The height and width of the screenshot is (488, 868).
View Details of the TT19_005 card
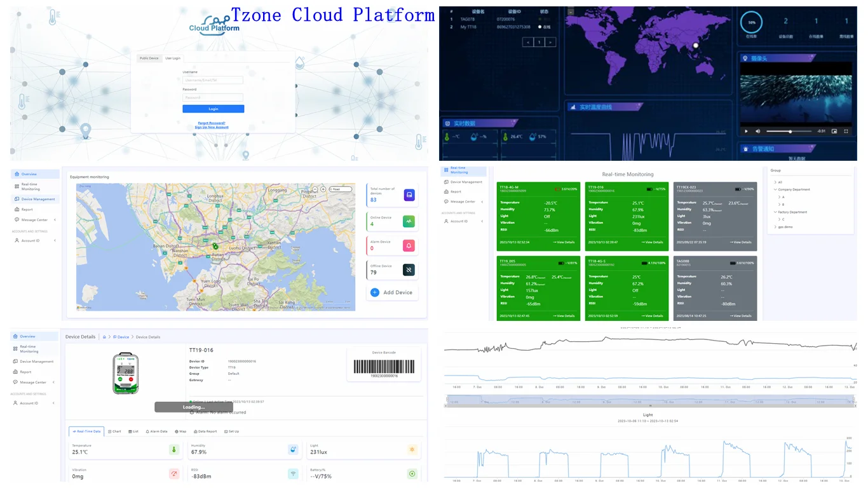click(x=564, y=316)
